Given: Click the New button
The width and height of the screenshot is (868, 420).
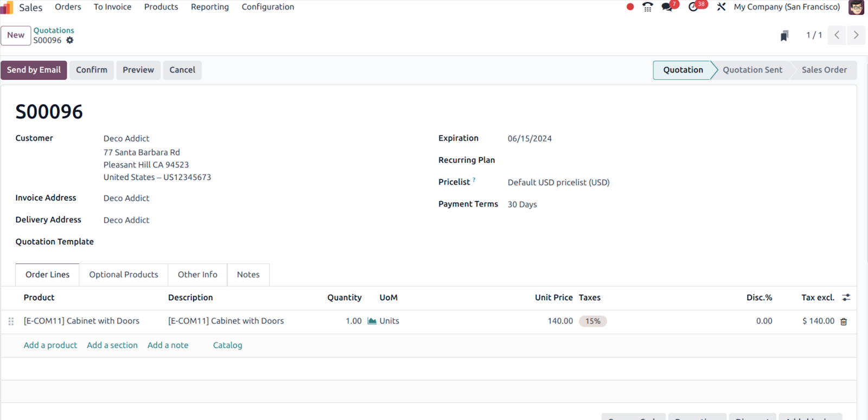Looking at the screenshot, I should 16,35.
